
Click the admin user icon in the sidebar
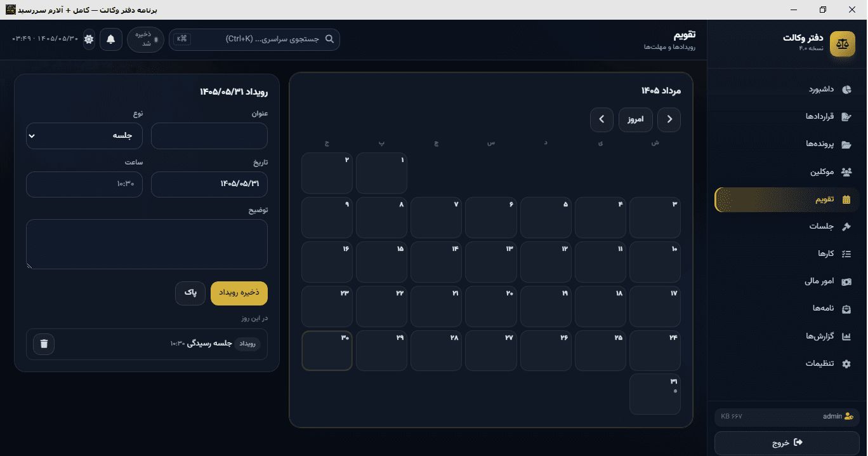pos(849,417)
